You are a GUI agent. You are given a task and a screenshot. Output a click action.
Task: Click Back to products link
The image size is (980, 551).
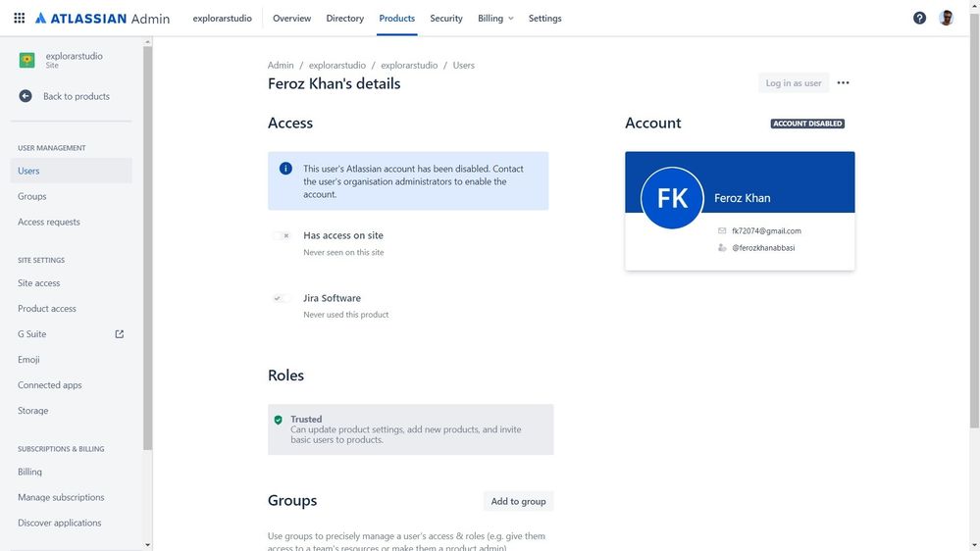(x=77, y=96)
